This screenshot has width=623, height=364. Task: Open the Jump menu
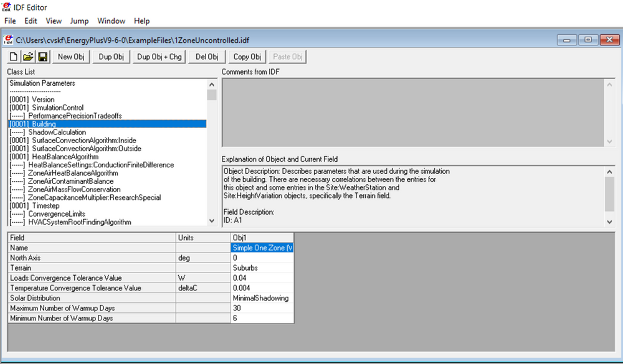79,21
